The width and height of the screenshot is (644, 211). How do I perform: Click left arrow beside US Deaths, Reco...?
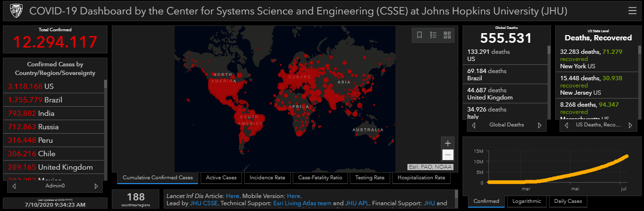coord(567,125)
